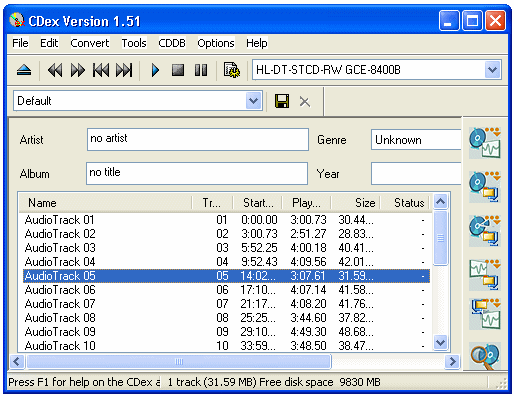Sort by the Status column header
Screen dimensions: 514x396
coord(405,203)
